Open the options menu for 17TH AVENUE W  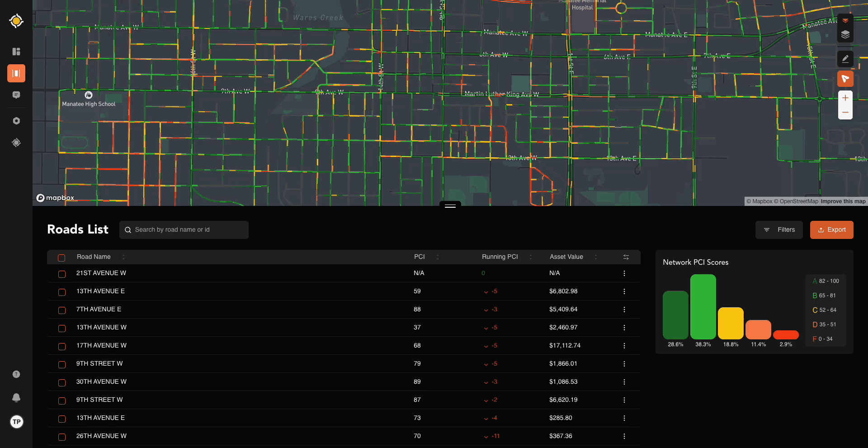624,346
